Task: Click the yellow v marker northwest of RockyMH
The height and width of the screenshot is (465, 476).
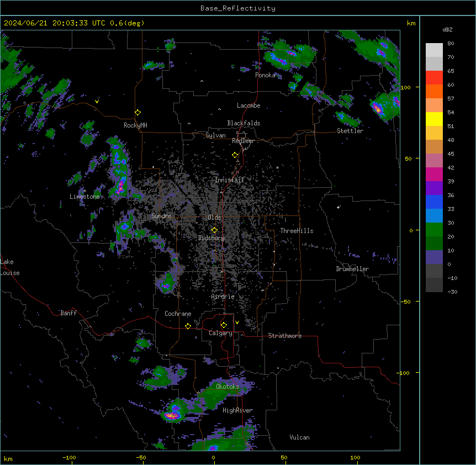Action: (x=97, y=102)
